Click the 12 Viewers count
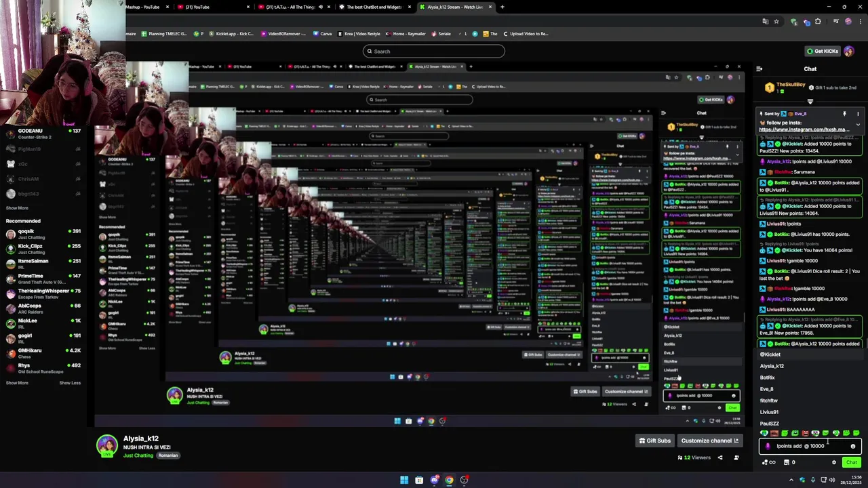This screenshot has width=868, height=488. point(694,457)
